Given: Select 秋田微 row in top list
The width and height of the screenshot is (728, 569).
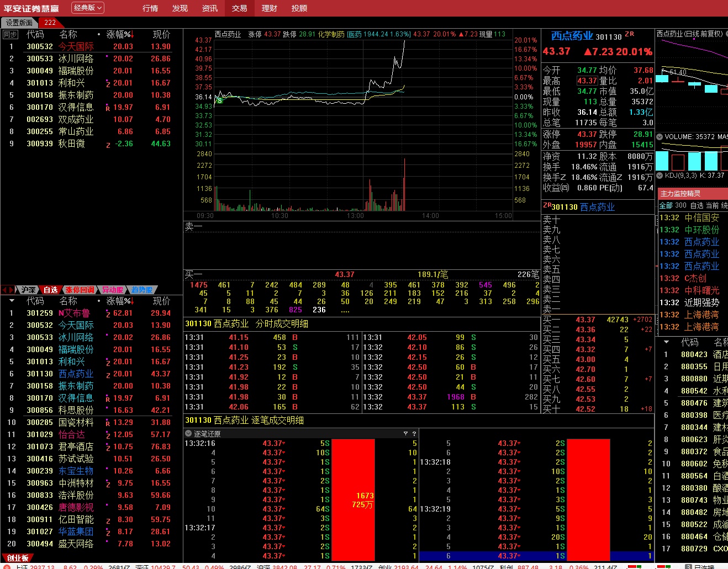Looking at the screenshot, I should coord(91,144).
